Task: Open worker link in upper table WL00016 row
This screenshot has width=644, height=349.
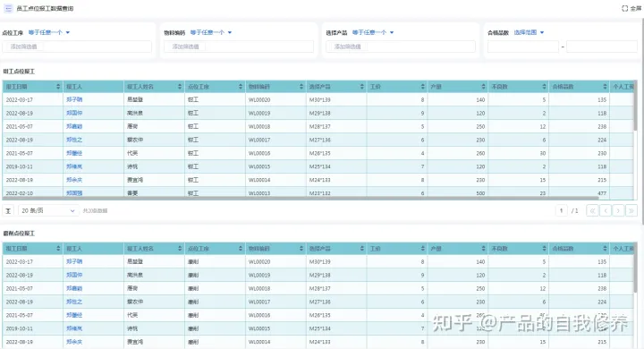Action: tap(74, 153)
